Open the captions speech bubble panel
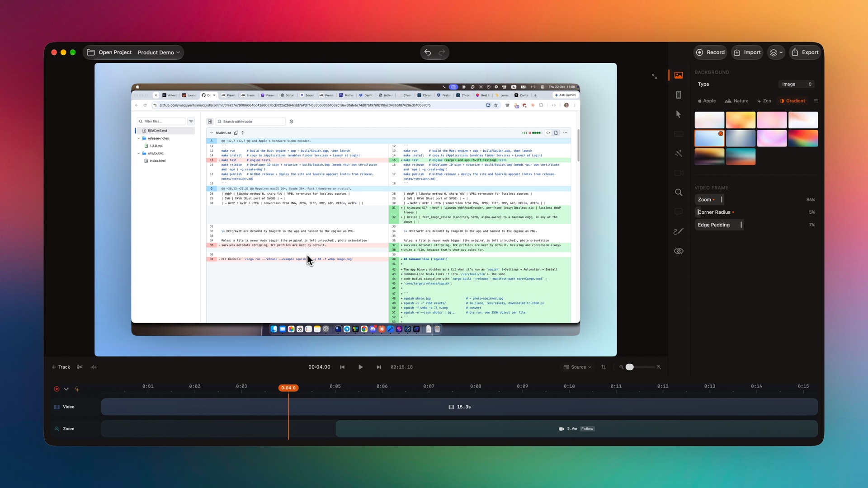 pyautogui.click(x=679, y=212)
